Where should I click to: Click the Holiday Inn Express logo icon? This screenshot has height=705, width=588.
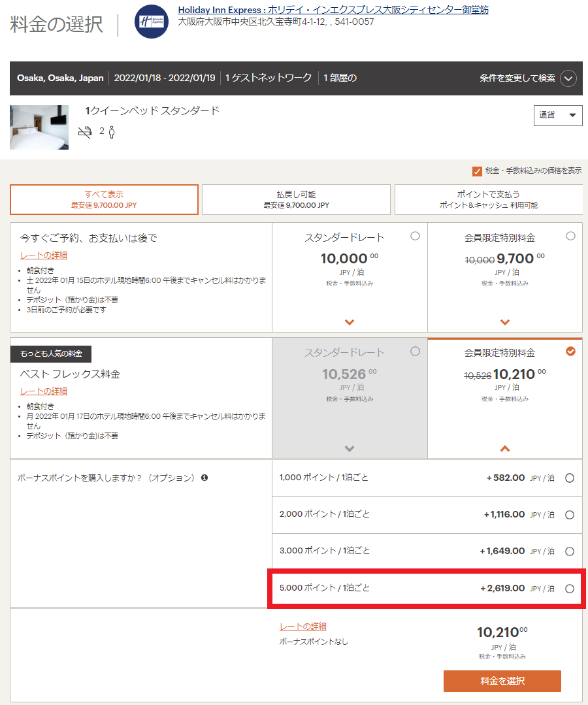[151, 22]
